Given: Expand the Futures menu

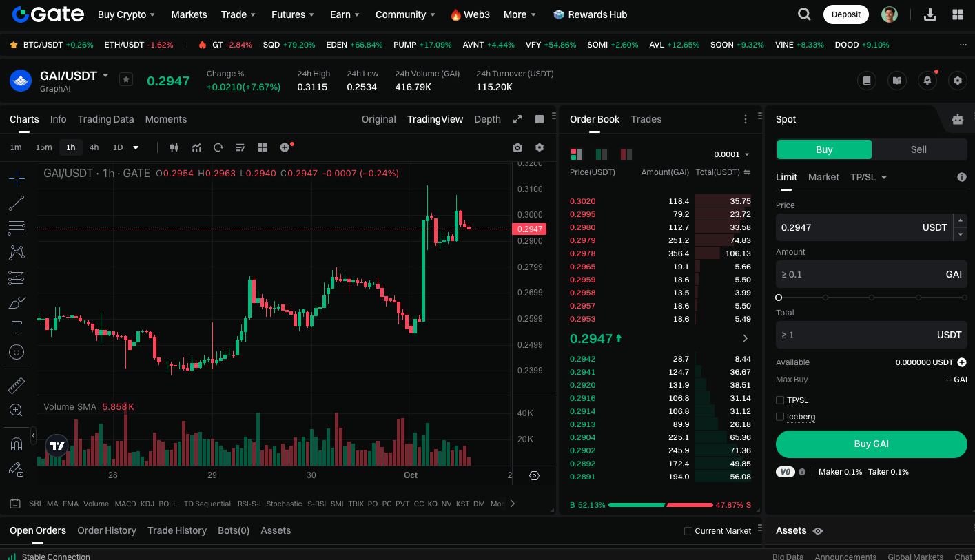Looking at the screenshot, I should click(293, 14).
